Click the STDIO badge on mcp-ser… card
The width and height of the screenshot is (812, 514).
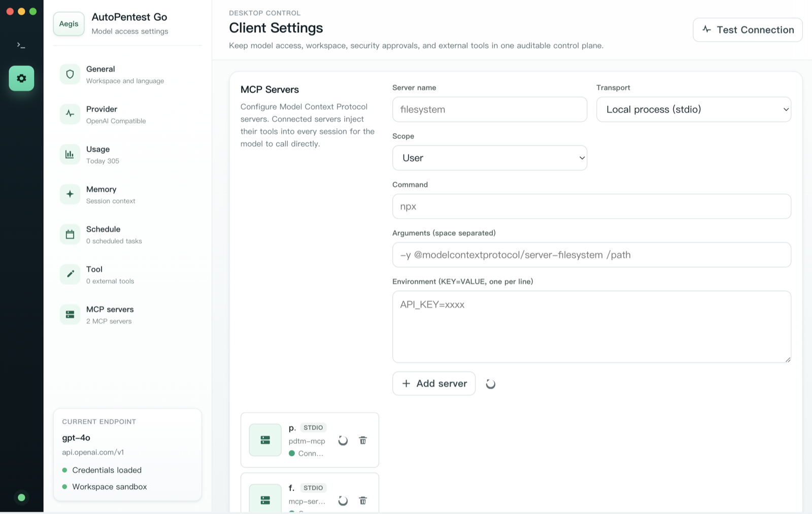click(x=313, y=488)
